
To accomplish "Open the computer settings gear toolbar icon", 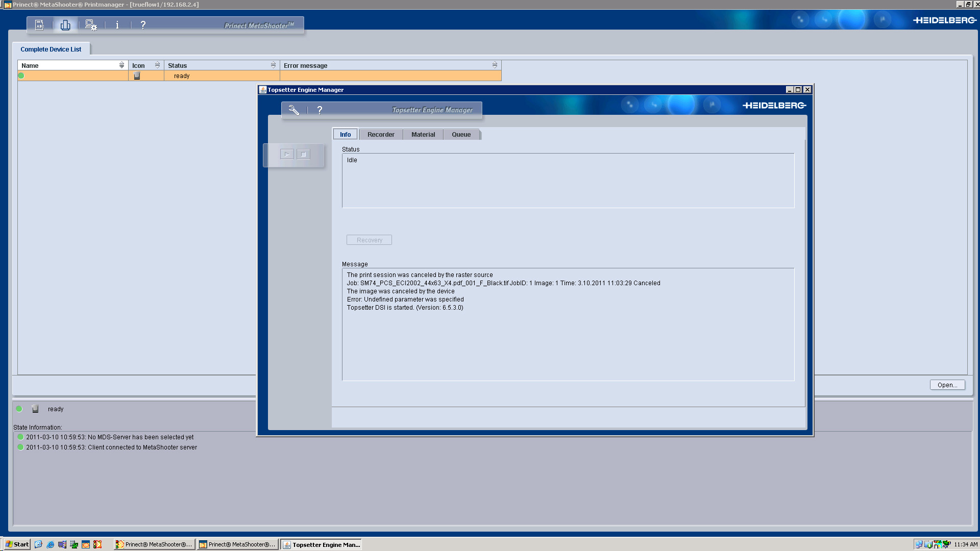I will tap(91, 24).
